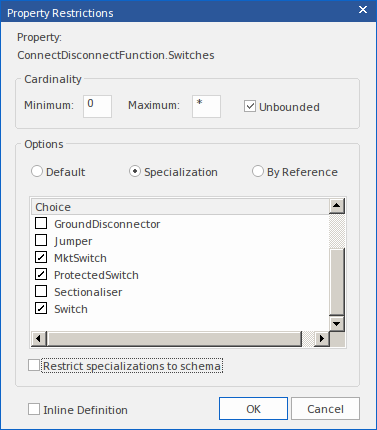Uncheck the ProtectedSwitch choice
This screenshot has width=377, height=430.
point(41,274)
